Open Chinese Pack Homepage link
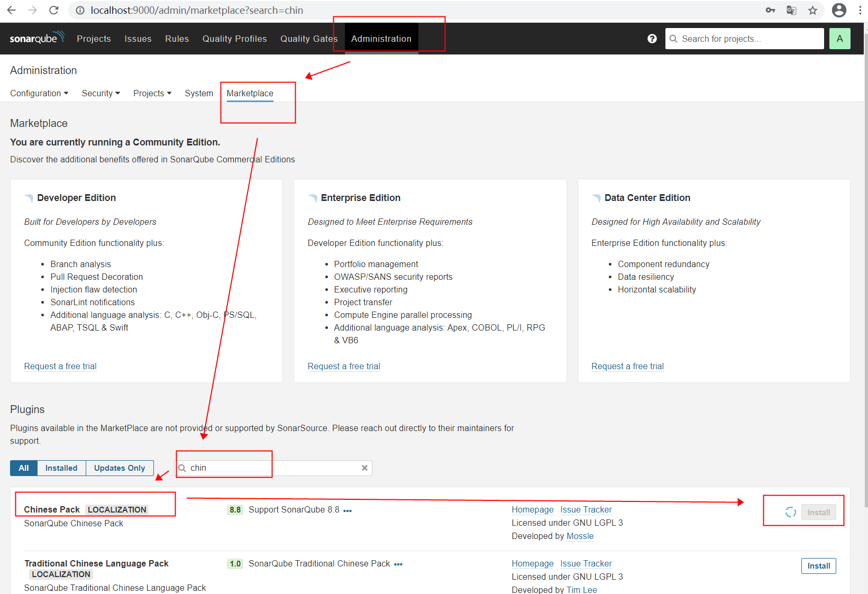868x594 pixels. point(533,509)
